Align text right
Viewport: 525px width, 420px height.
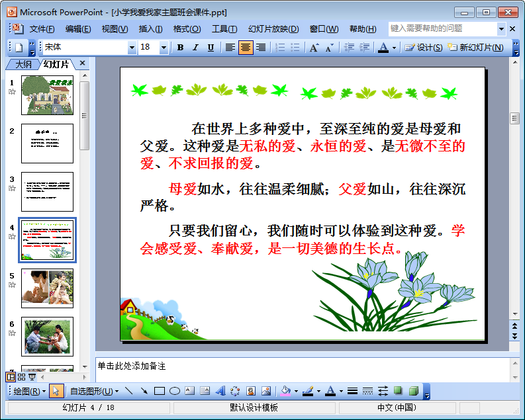point(261,48)
